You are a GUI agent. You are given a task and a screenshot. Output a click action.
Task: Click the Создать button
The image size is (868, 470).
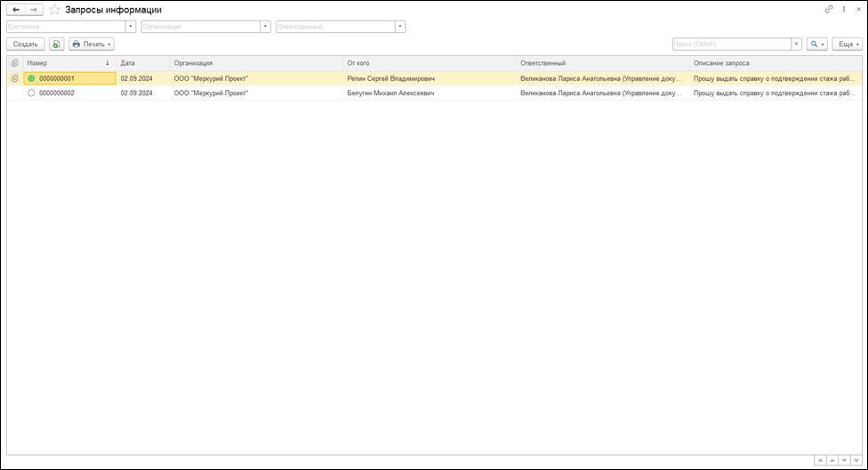(25, 44)
